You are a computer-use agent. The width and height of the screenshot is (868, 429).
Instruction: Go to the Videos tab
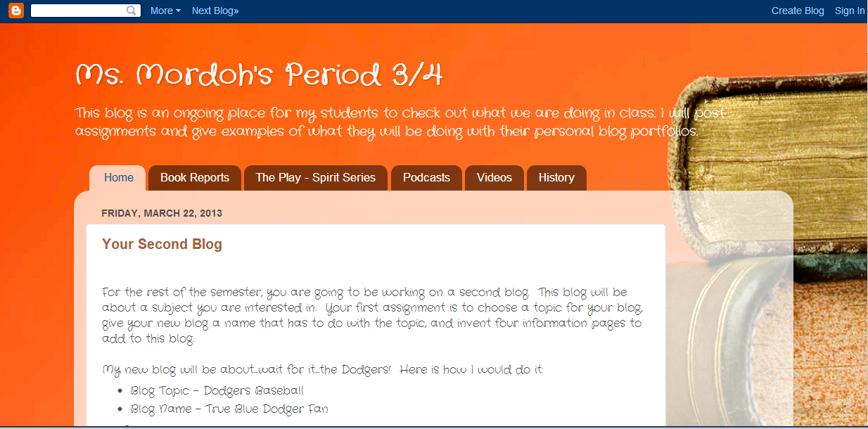494,178
